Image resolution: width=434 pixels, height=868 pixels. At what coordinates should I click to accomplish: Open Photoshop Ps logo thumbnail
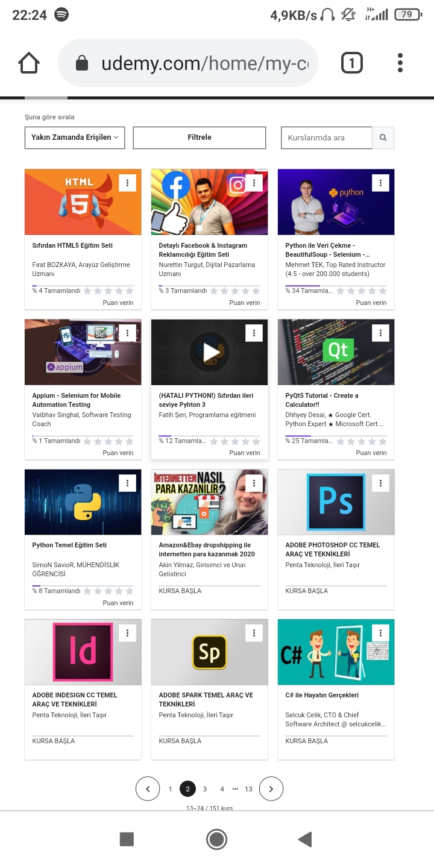coord(336,502)
